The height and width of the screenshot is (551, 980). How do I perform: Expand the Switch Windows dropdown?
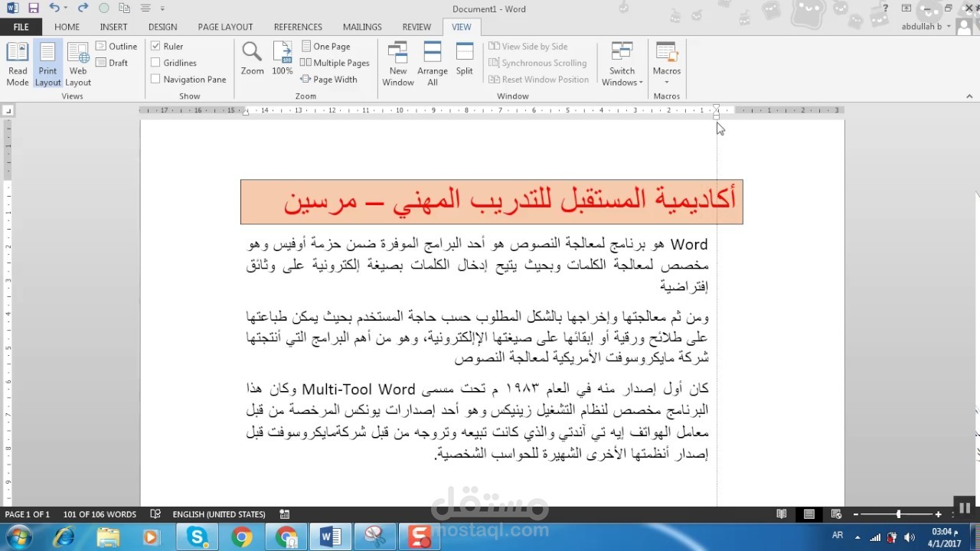click(x=622, y=64)
